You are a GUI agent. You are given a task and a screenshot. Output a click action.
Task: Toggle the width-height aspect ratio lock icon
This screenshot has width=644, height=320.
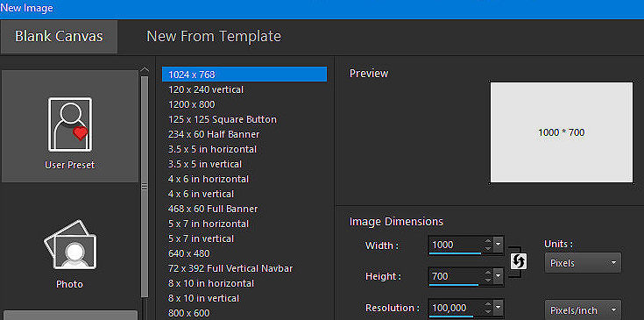[519, 261]
